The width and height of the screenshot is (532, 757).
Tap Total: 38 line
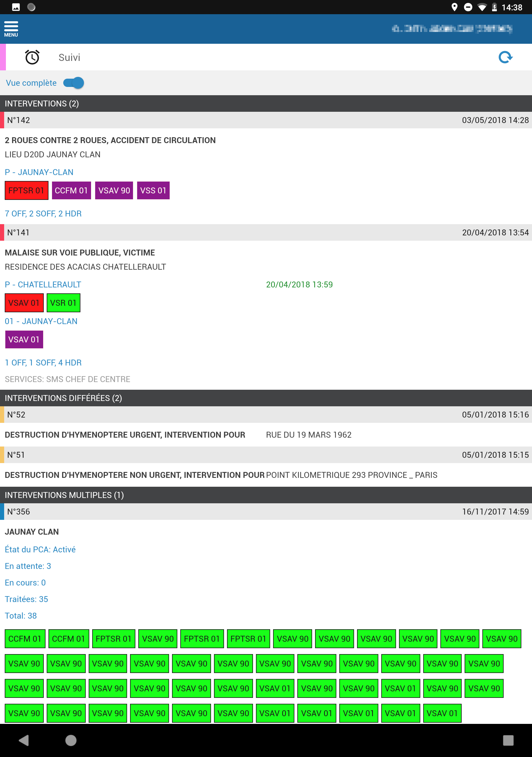(x=21, y=616)
